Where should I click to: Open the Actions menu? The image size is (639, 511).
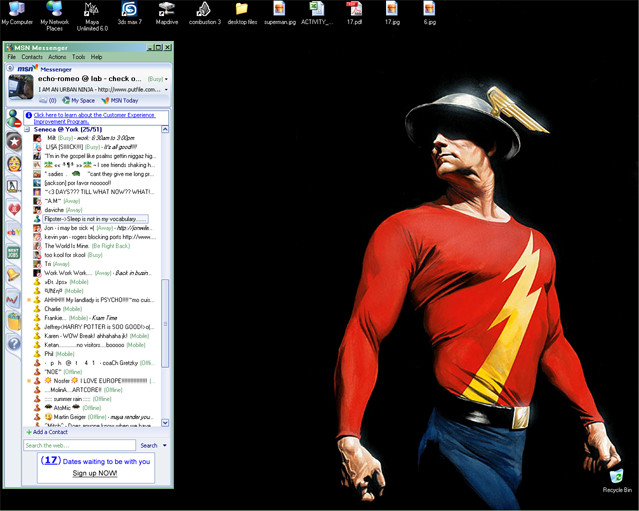[57, 57]
